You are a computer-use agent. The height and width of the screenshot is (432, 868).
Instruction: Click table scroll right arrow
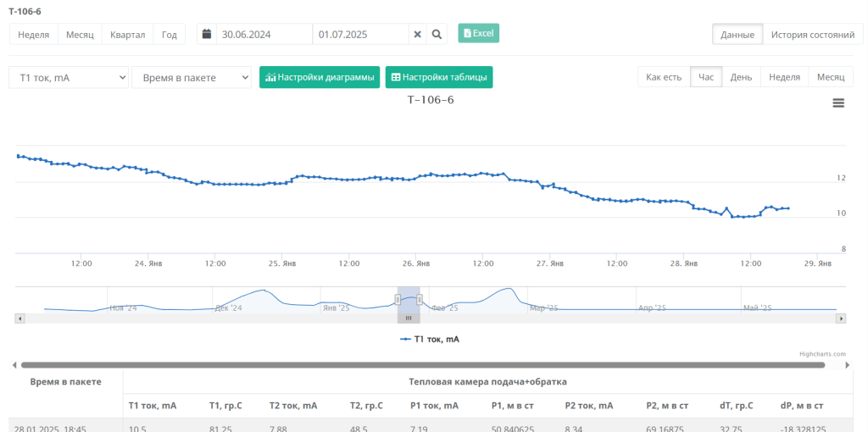pyautogui.click(x=849, y=365)
